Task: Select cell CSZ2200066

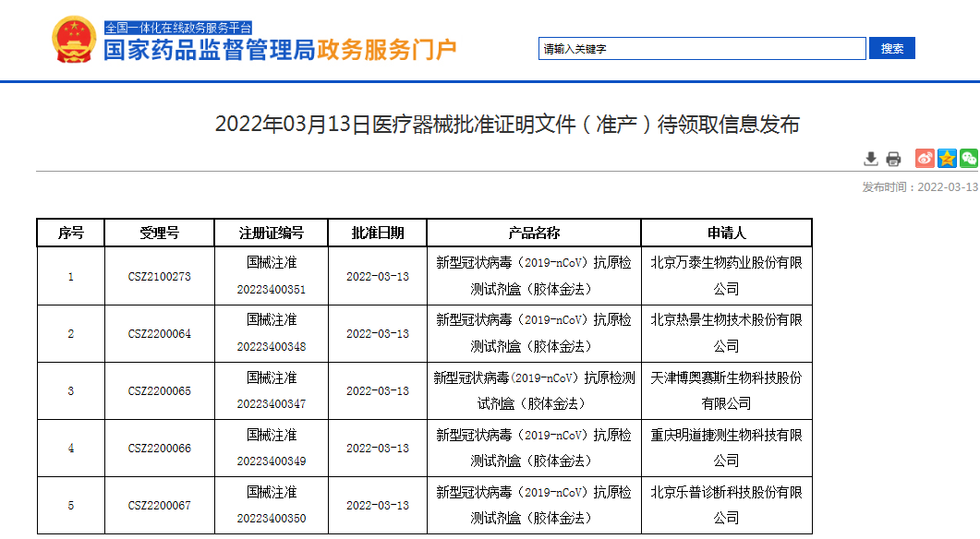Action: (160, 449)
